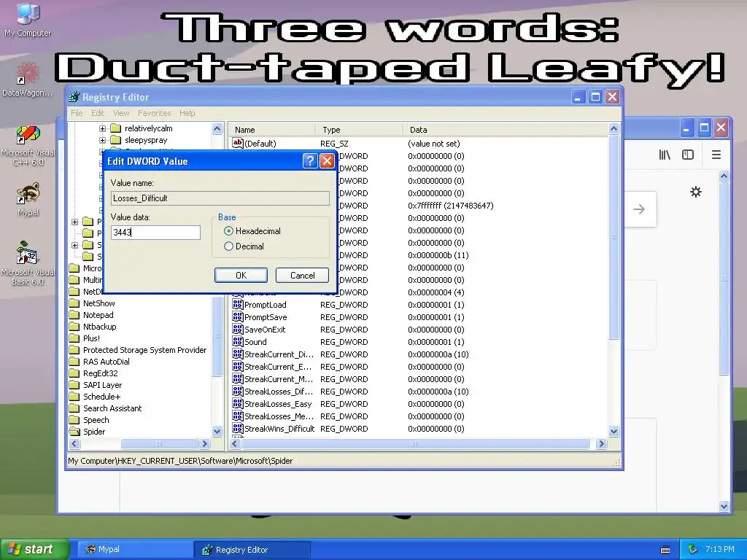
Task: Sort by the Name column header
Action: (274, 130)
